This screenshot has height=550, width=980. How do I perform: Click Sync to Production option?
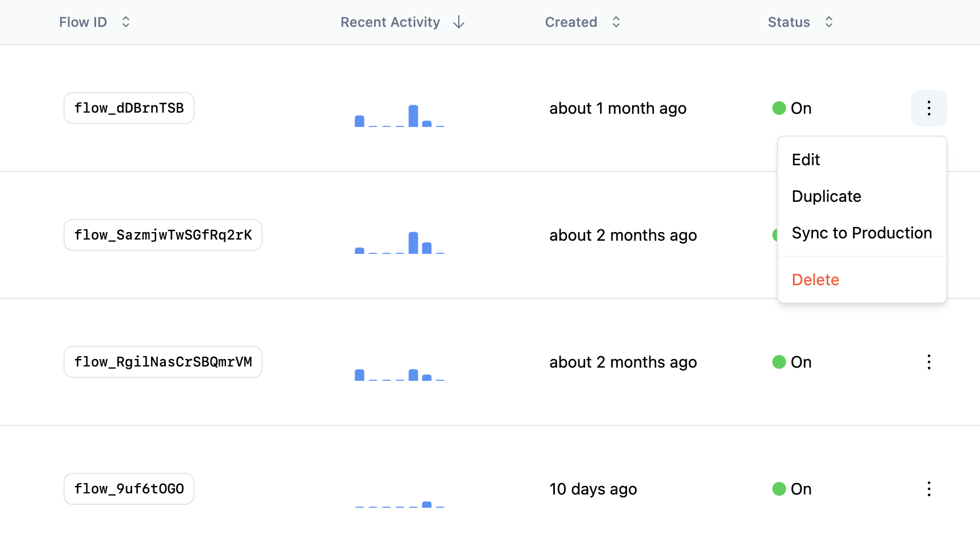[x=861, y=233]
